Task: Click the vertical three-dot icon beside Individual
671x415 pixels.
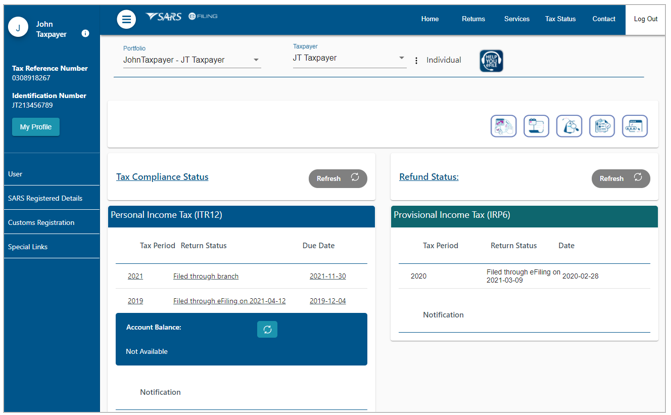Action: tap(416, 60)
